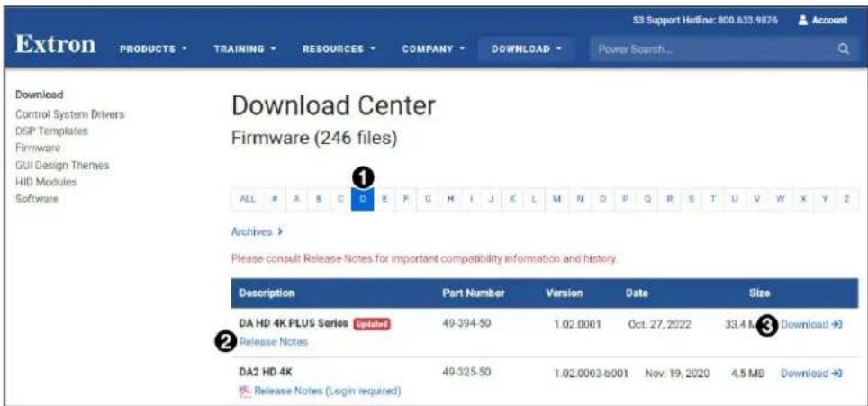
Task: Download DA HD 4K PLUS Series firmware
Action: (811, 325)
